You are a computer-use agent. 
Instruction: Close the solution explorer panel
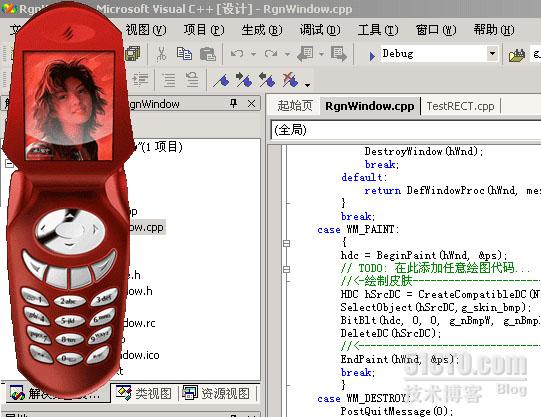click(252, 103)
